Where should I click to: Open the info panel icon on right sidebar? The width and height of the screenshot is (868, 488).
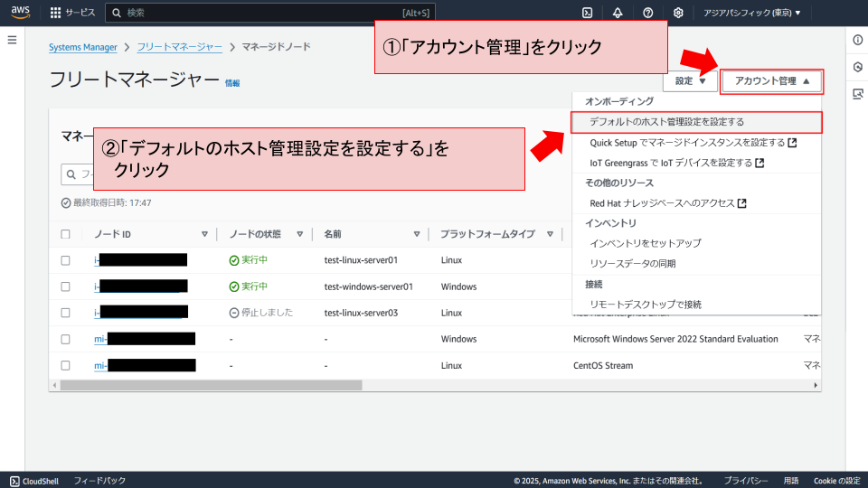tap(857, 41)
